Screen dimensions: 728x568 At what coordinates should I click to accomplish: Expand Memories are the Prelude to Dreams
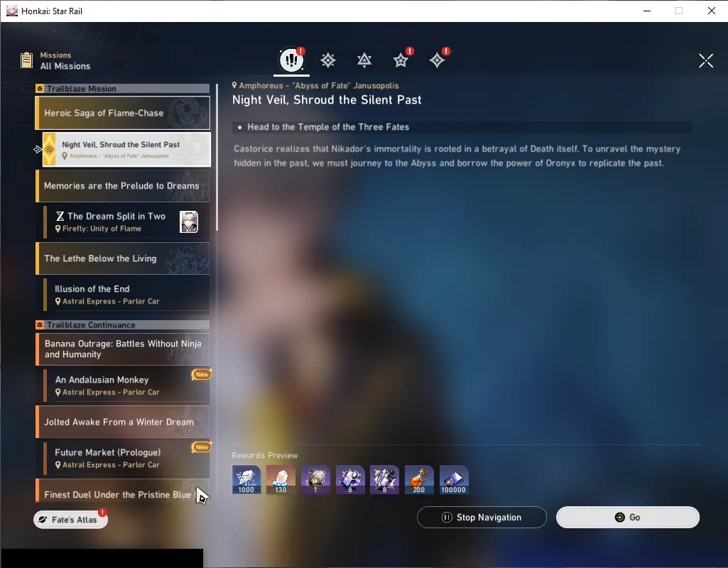[123, 185]
